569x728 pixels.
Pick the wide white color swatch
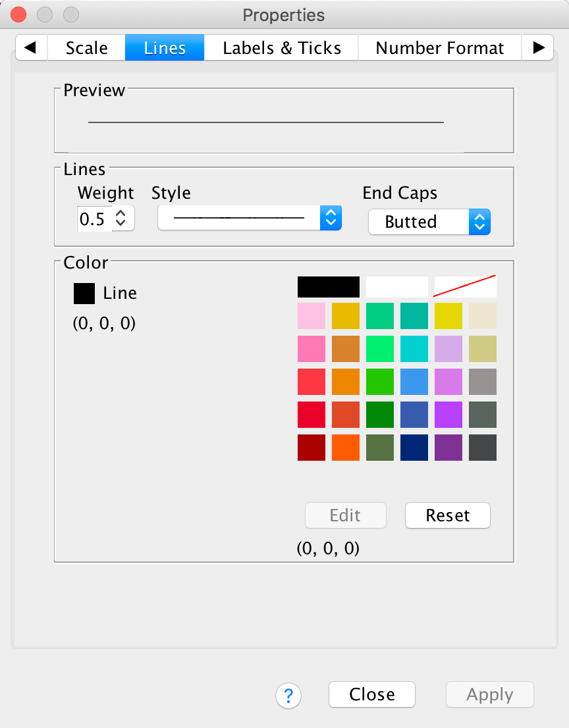pos(396,287)
